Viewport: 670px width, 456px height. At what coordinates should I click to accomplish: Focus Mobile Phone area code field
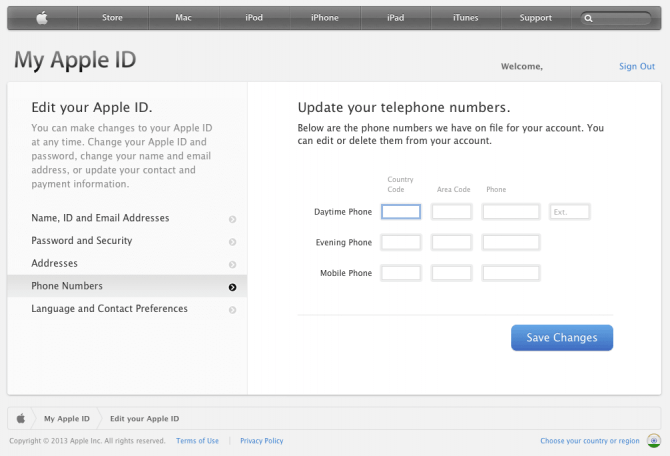coord(452,273)
